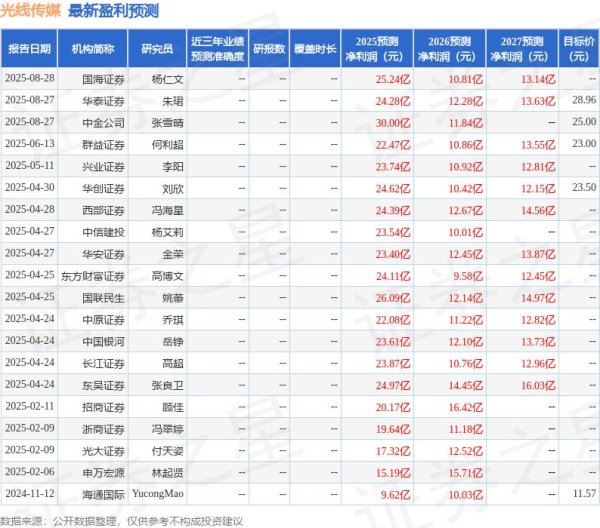This screenshot has height=528, width=600.
Task: Click the 2025-08-28 report date
Action: click(30, 78)
